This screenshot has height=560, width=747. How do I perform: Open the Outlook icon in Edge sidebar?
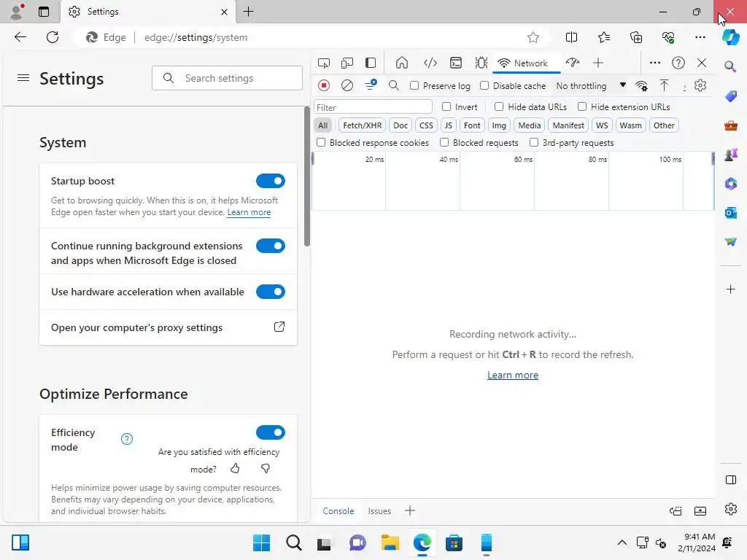[x=730, y=212]
